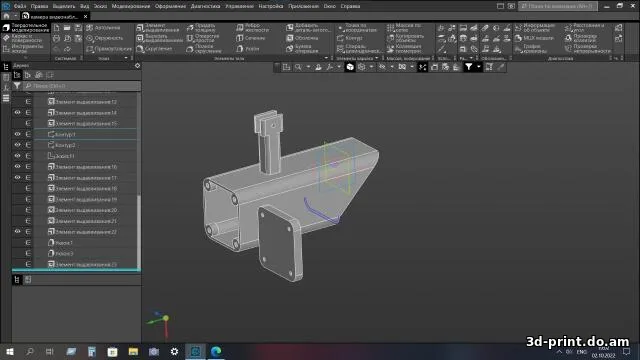The height and width of the screenshot is (360, 640).
Task: Choose the Уклон tool
Action: [248, 49]
